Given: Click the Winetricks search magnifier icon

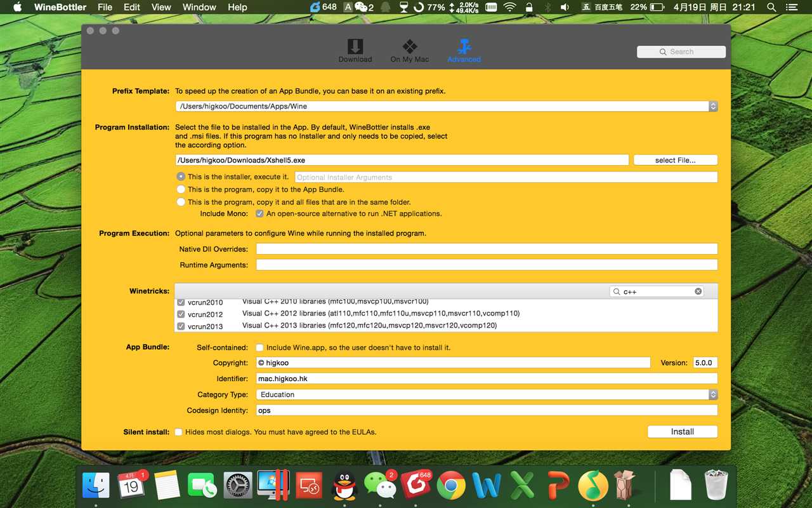Looking at the screenshot, I should (x=617, y=291).
